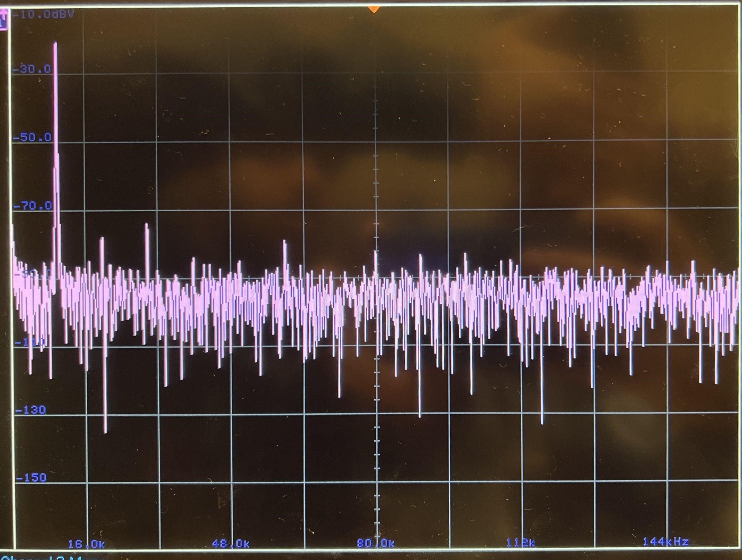742x560 pixels.
Task: Click the purple math channel indicator at top-left
Action: [4, 20]
